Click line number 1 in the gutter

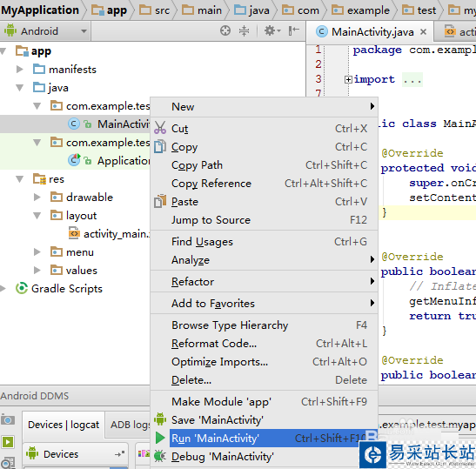[x=318, y=50]
